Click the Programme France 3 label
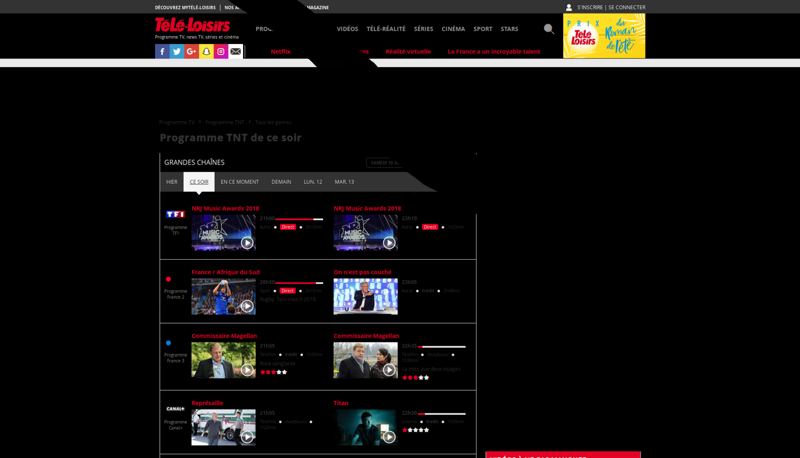The height and width of the screenshot is (458, 800). coord(176,358)
